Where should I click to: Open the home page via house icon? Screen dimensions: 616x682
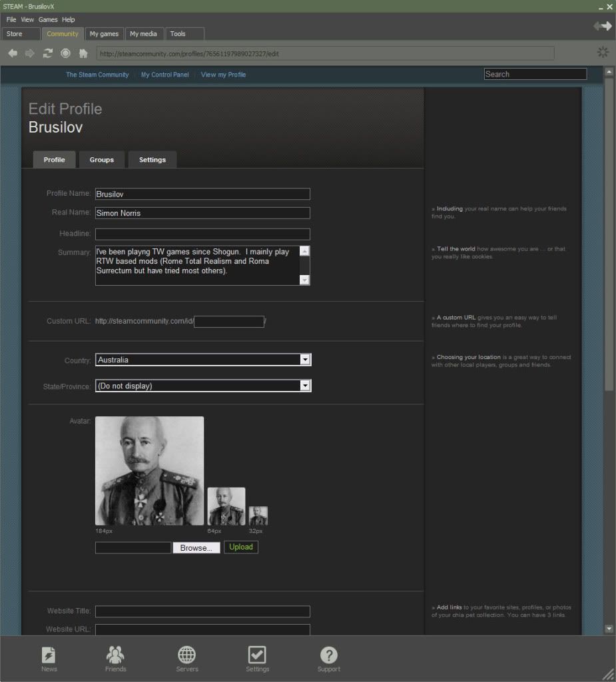[83, 53]
